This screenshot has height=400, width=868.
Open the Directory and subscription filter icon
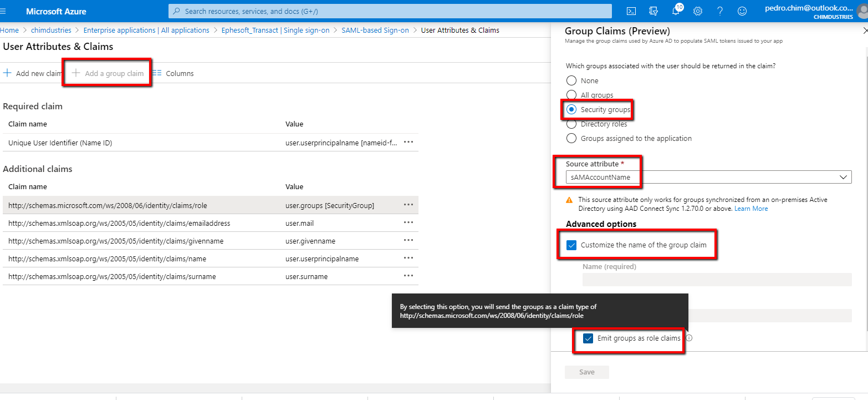[x=653, y=11]
